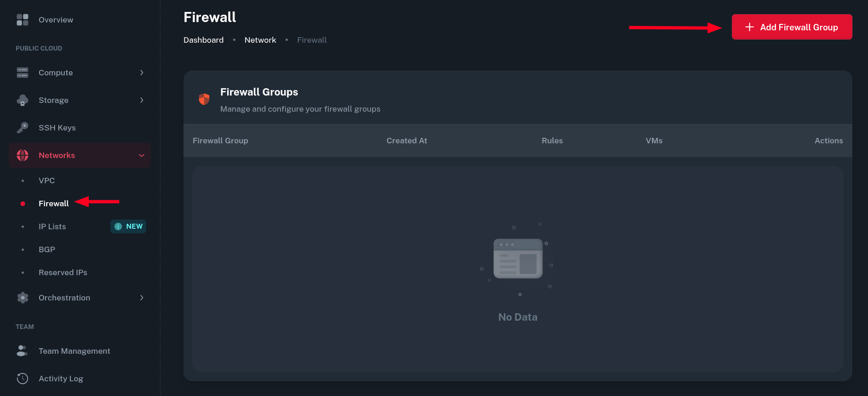868x396 pixels.
Task: Go to Reserved IPs page
Action: pyautogui.click(x=63, y=272)
